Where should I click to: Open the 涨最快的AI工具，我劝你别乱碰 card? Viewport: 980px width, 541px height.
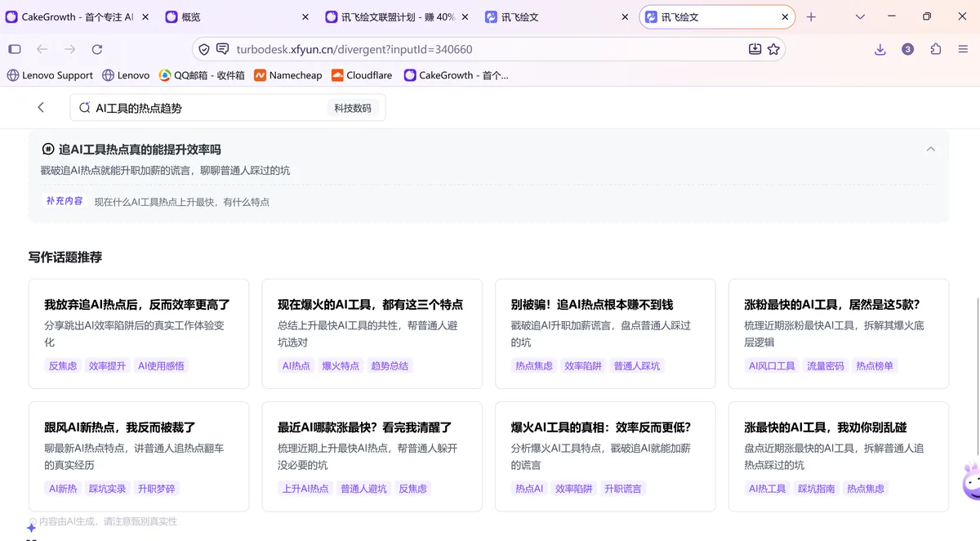point(839,456)
